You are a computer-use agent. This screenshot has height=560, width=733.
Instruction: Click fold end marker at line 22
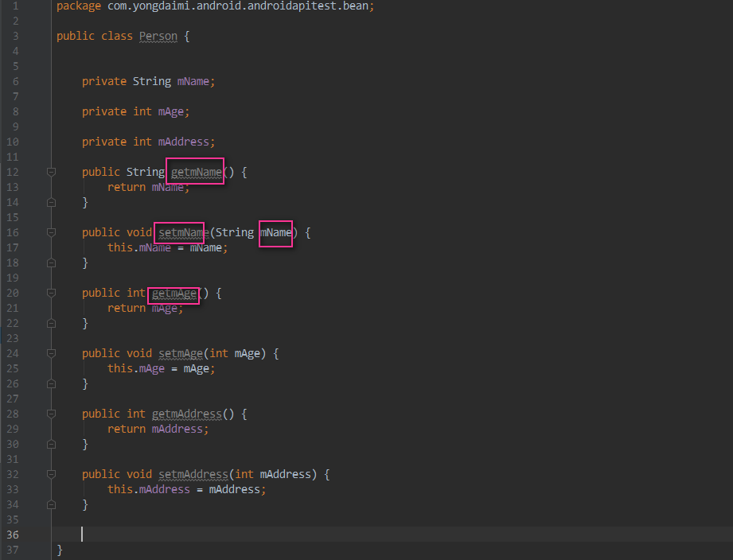click(52, 323)
